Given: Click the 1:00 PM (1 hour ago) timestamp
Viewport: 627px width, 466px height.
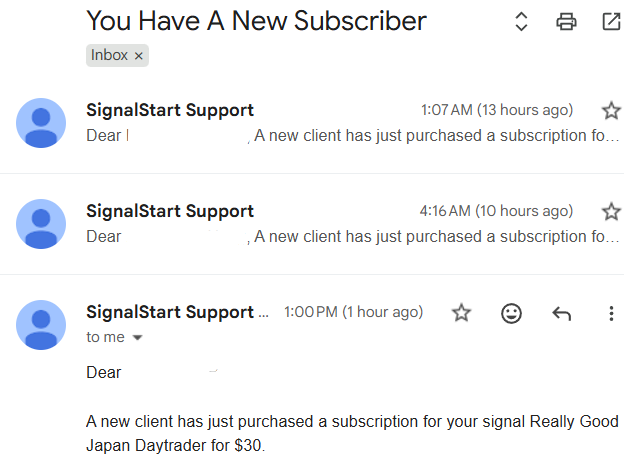Looking at the screenshot, I should pyautogui.click(x=353, y=312).
